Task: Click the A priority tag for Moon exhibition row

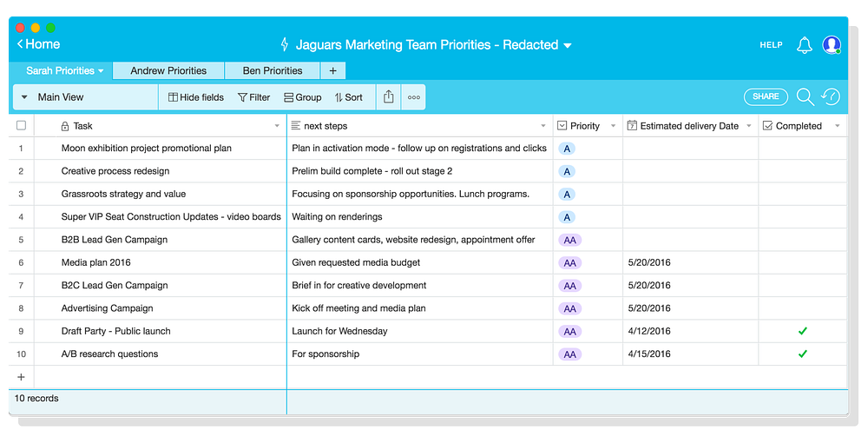Action: click(x=567, y=149)
